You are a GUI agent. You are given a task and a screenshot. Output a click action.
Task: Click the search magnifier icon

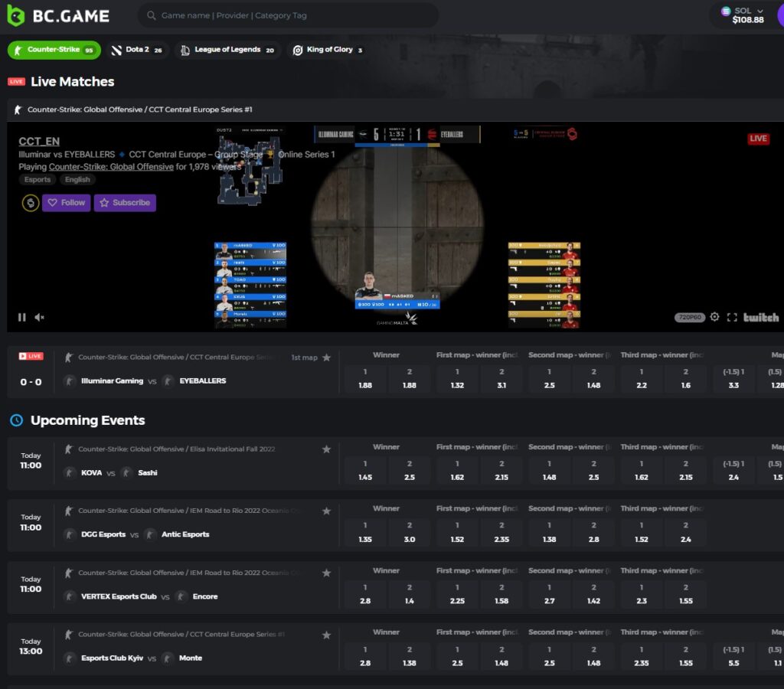(x=151, y=15)
